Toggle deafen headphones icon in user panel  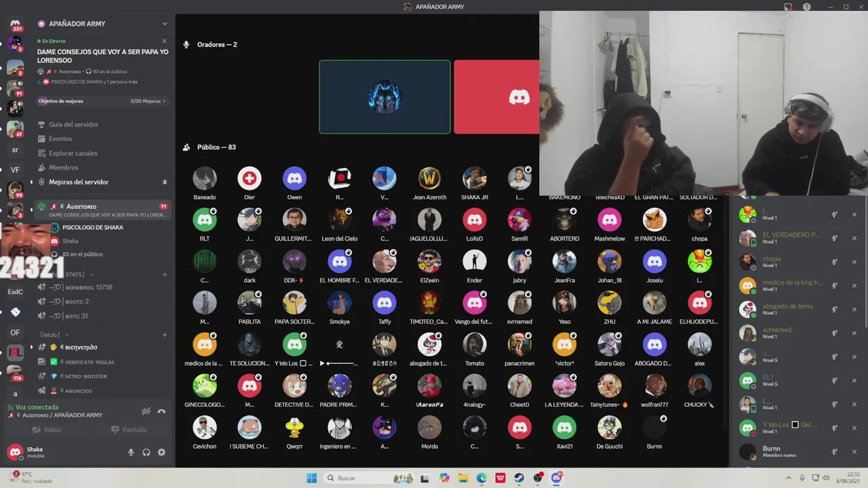point(146,452)
